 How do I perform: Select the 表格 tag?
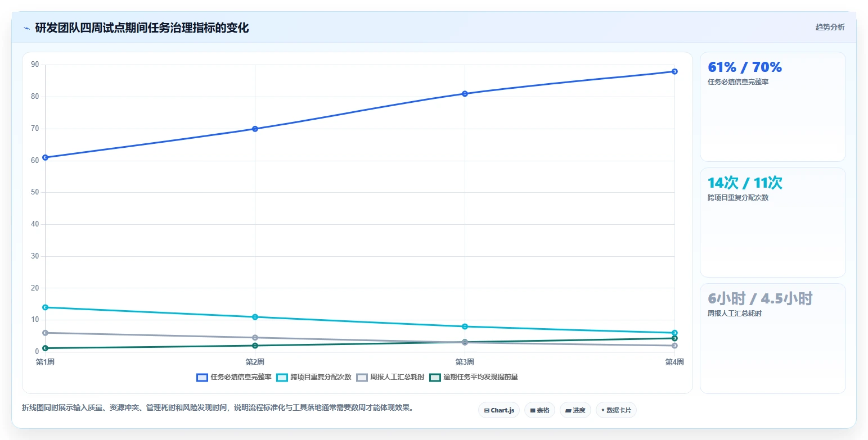[539, 410]
